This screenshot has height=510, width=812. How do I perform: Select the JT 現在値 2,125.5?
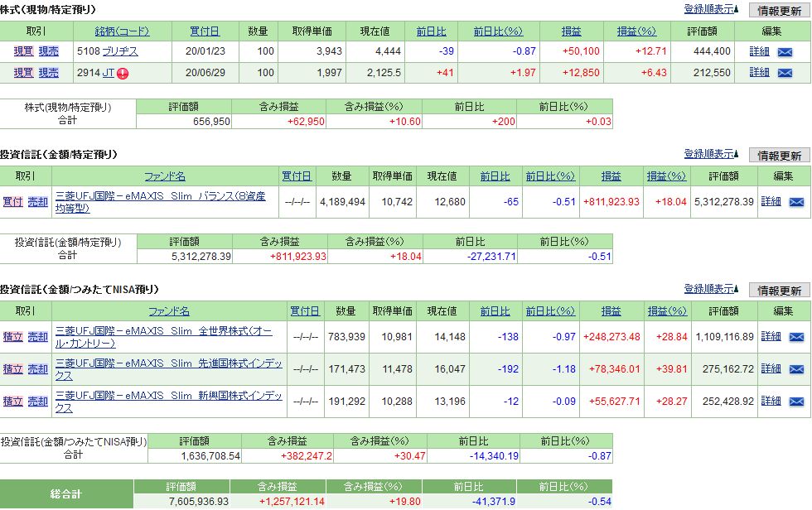coord(384,73)
